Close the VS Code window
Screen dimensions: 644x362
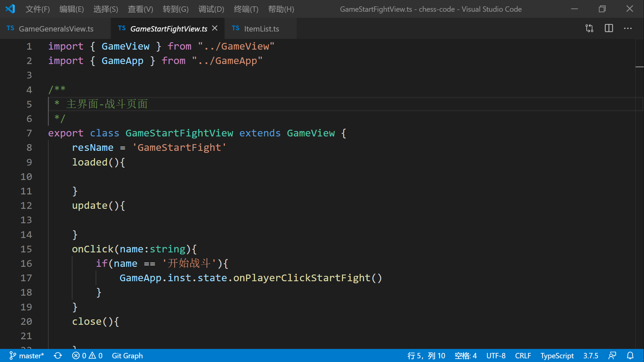(x=630, y=9)
